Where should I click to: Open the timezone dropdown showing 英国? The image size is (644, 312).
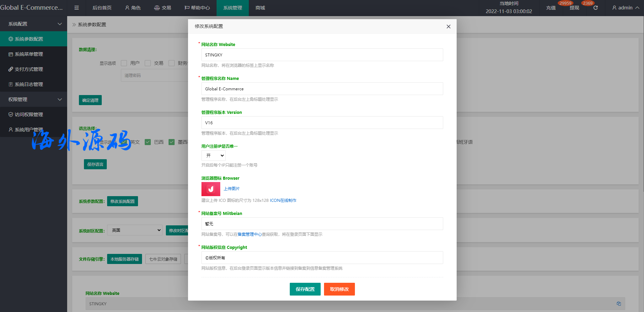(x=135, y=230)
